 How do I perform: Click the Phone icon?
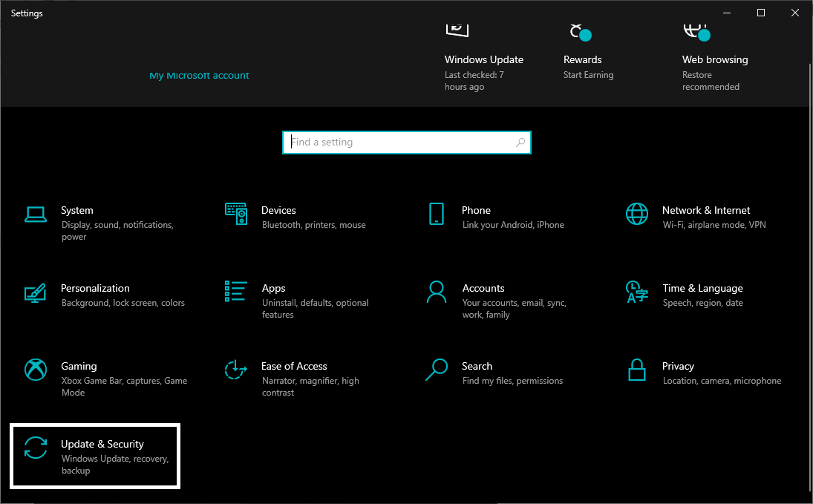coord(437,214)
